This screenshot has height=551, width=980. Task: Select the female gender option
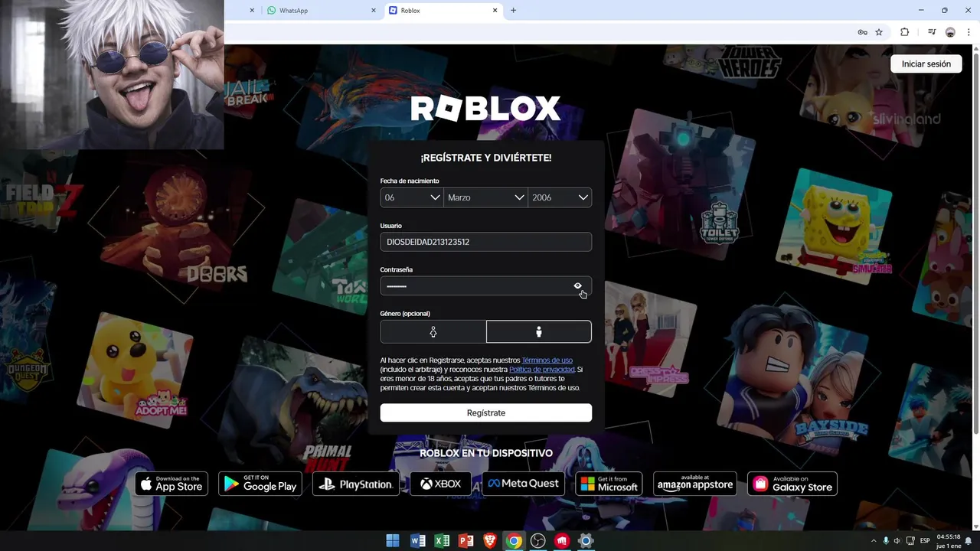click(x=433, y=331)
